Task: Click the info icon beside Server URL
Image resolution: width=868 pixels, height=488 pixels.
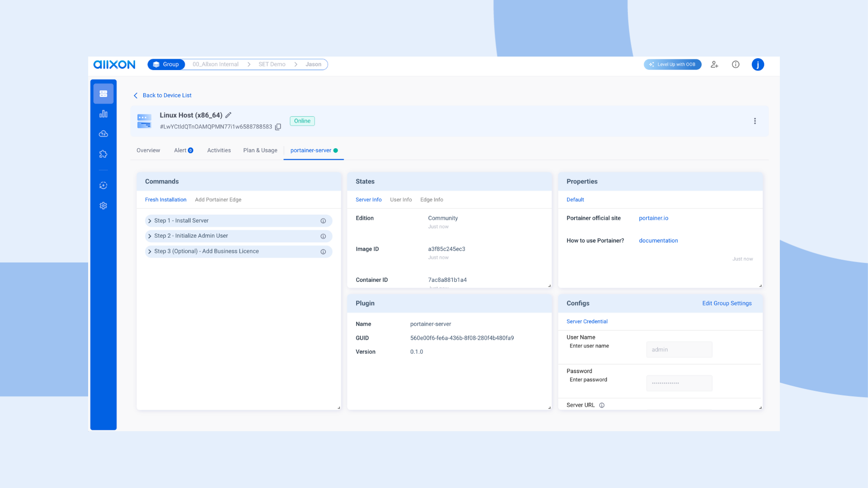Action: pos(601,405)
